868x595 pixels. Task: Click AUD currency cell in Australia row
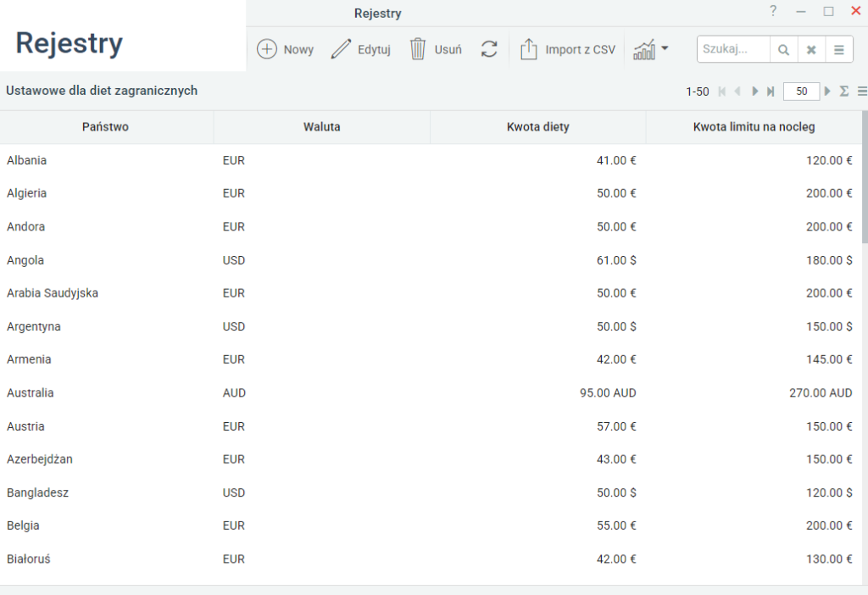(234, 393)
